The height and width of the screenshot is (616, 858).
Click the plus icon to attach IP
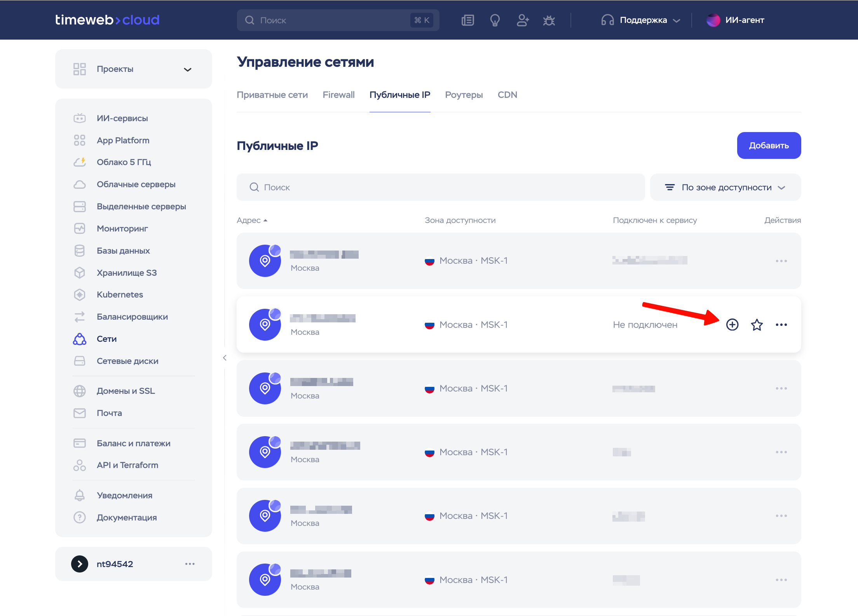pyautogui.click(x=732, y=325)
